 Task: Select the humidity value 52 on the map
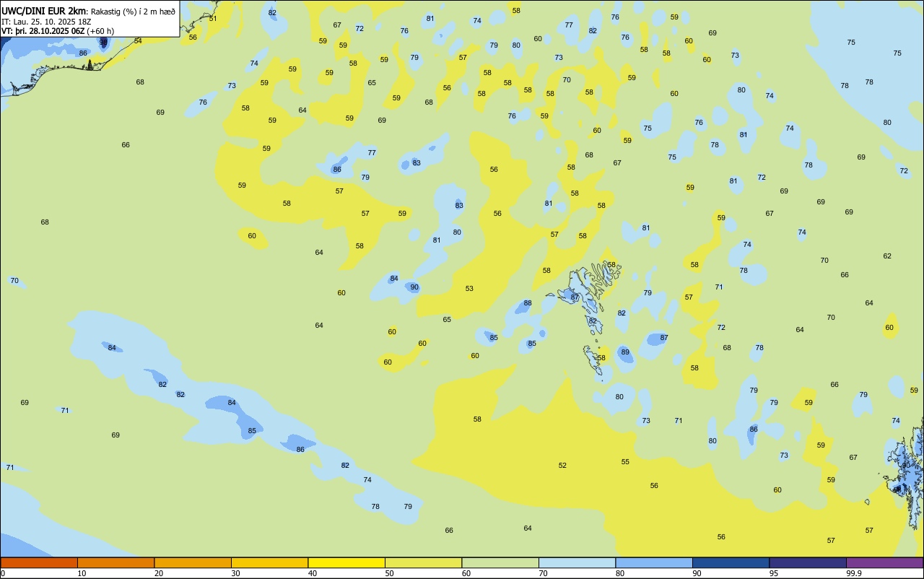562,466
